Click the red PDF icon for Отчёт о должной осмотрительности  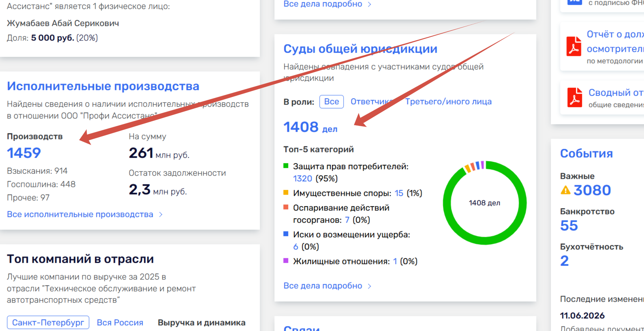(573, 46)
